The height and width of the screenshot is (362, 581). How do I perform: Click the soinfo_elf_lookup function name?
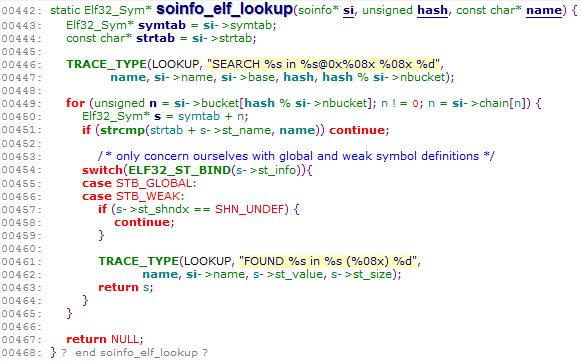tap(225, 9)
